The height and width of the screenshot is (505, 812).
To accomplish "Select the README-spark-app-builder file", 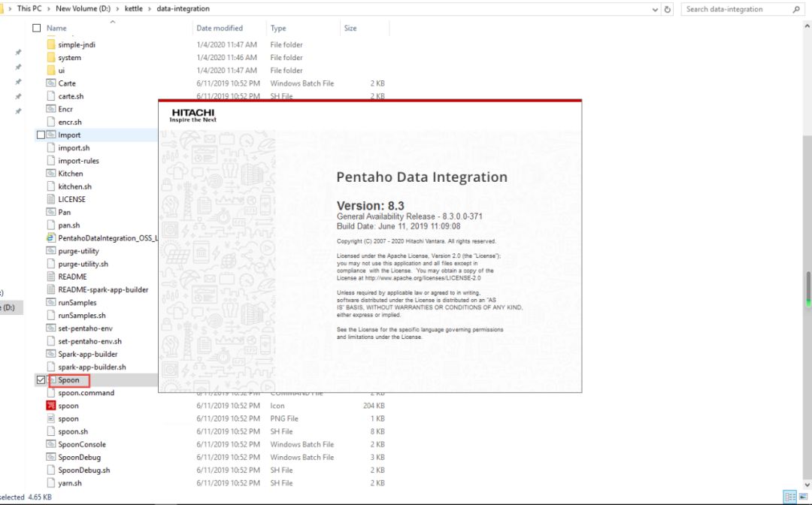I will 103,290.
